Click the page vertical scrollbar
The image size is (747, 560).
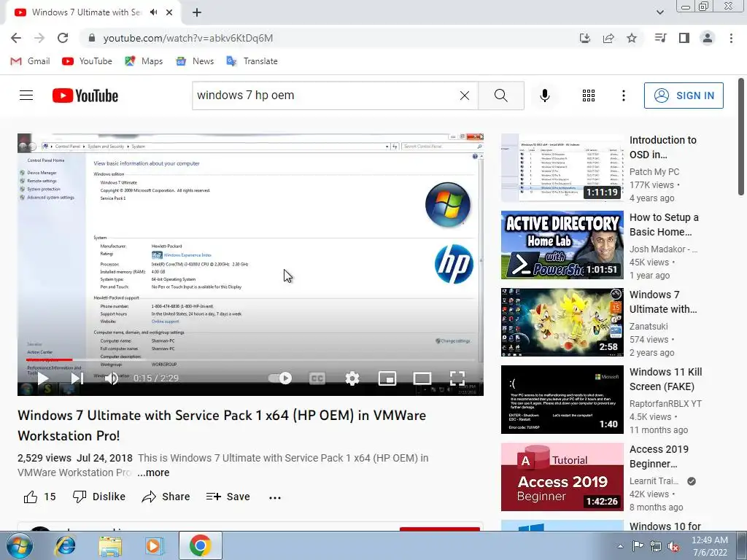741,137
